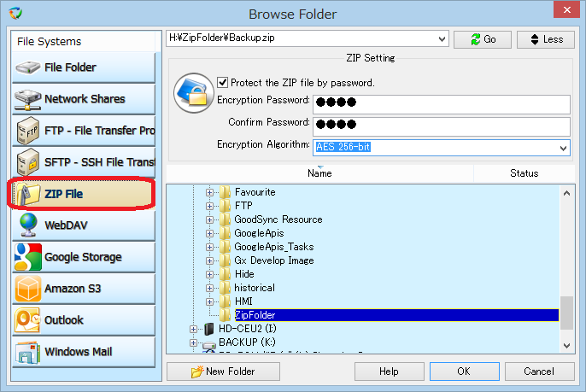Click the HD-CEU2 (I:) drive icon
The image size is (586, 392).
pyautogui.click(x=209, y=329)
